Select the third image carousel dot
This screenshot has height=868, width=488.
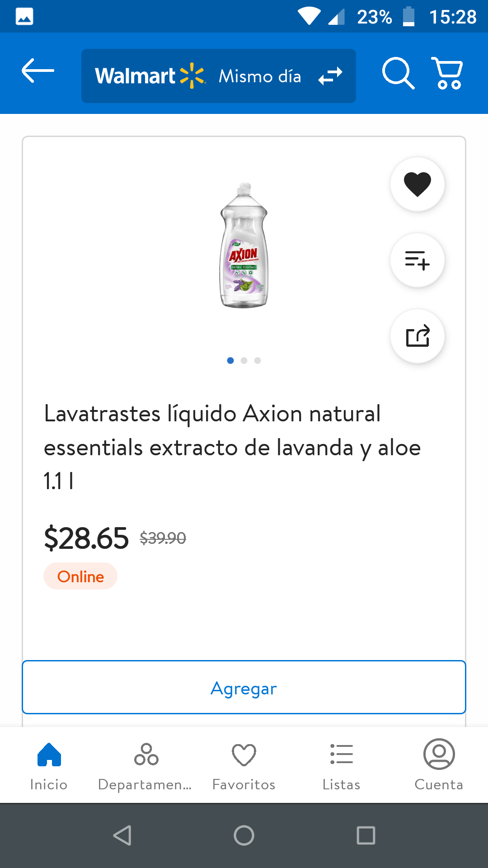pyautogui.click(x=258, y=360)
